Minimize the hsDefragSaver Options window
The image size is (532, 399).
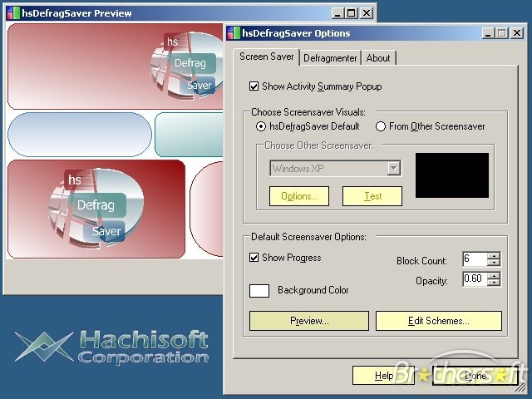(x=488, y=33)
